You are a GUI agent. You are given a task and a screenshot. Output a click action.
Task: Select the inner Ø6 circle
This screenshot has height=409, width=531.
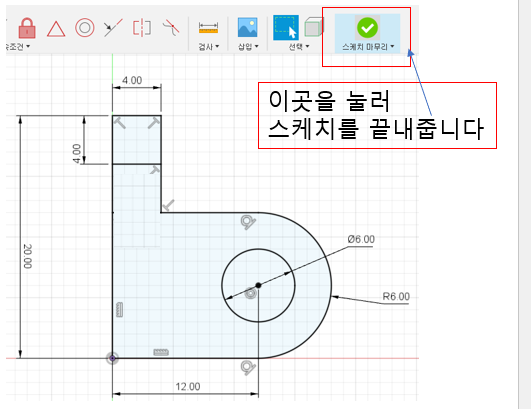coord(258,285)
